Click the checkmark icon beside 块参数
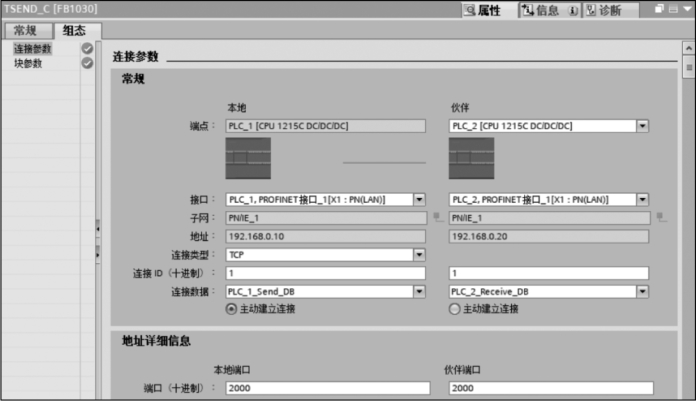This screenshot has height=401, width=696. point(87,63)
